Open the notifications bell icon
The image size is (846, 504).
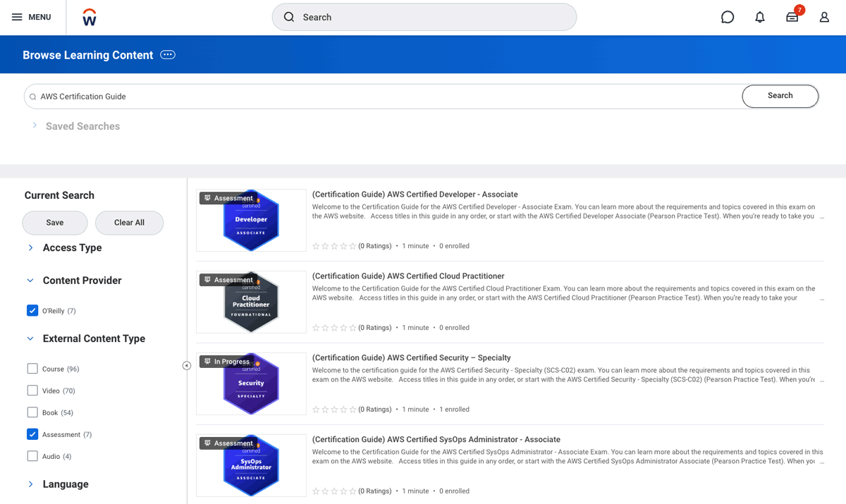[760, 17]
